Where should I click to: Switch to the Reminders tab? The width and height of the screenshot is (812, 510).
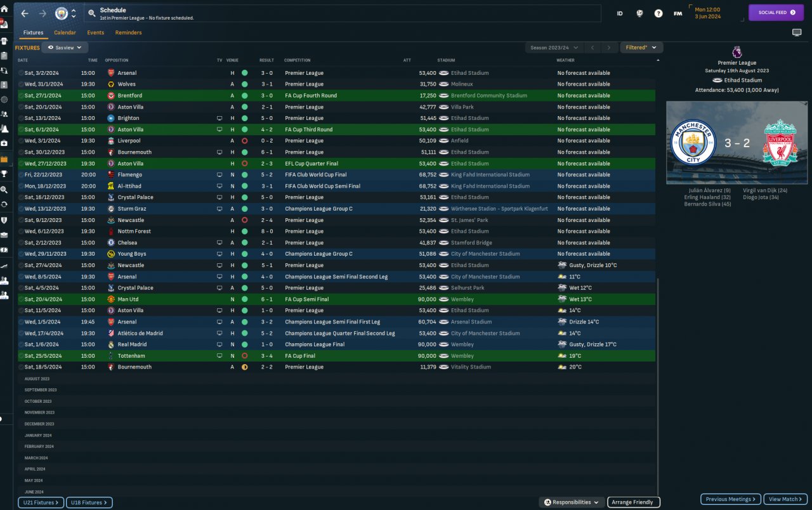click(129, 32)
